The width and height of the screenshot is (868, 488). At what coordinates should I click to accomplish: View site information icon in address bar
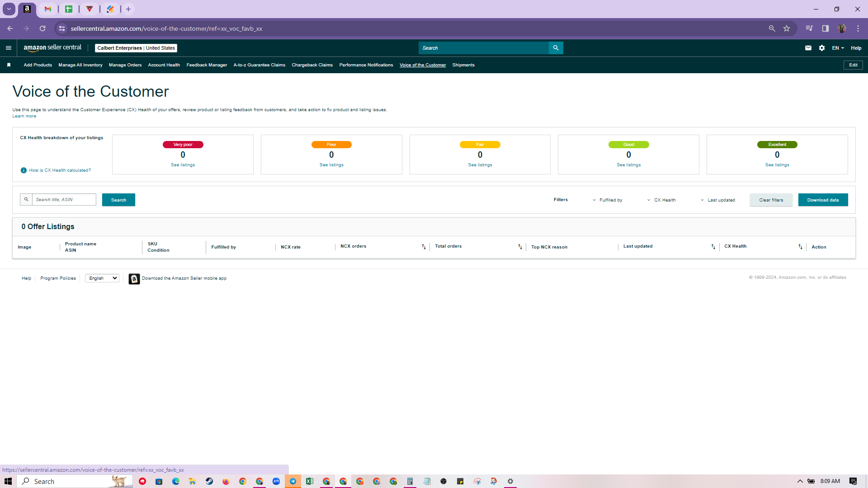pos(62,28)
